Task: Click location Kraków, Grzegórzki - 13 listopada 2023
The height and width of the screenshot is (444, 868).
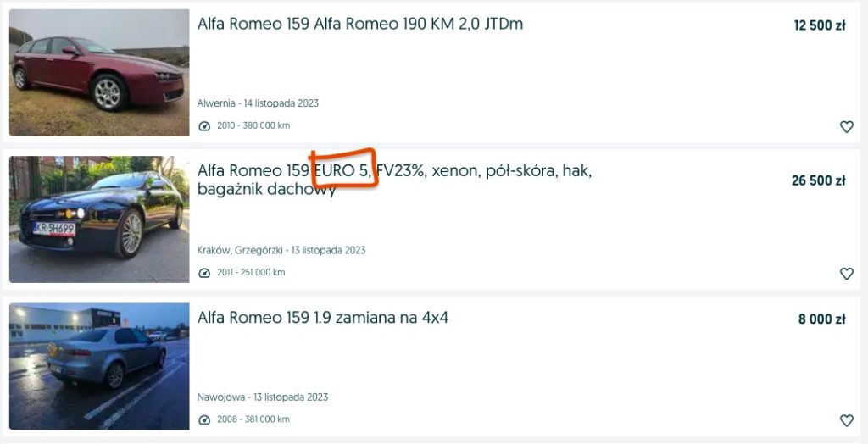Action: pos(281,250)
